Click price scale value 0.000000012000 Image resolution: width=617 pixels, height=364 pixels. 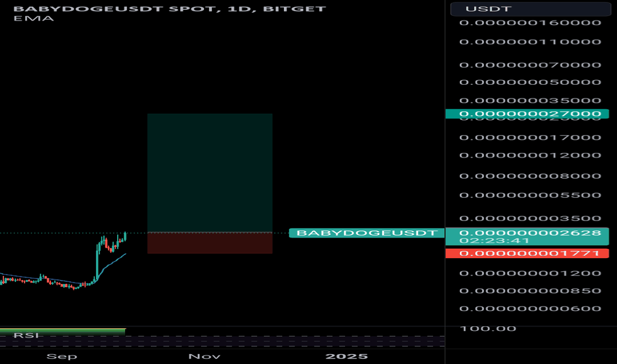point(530,155)
